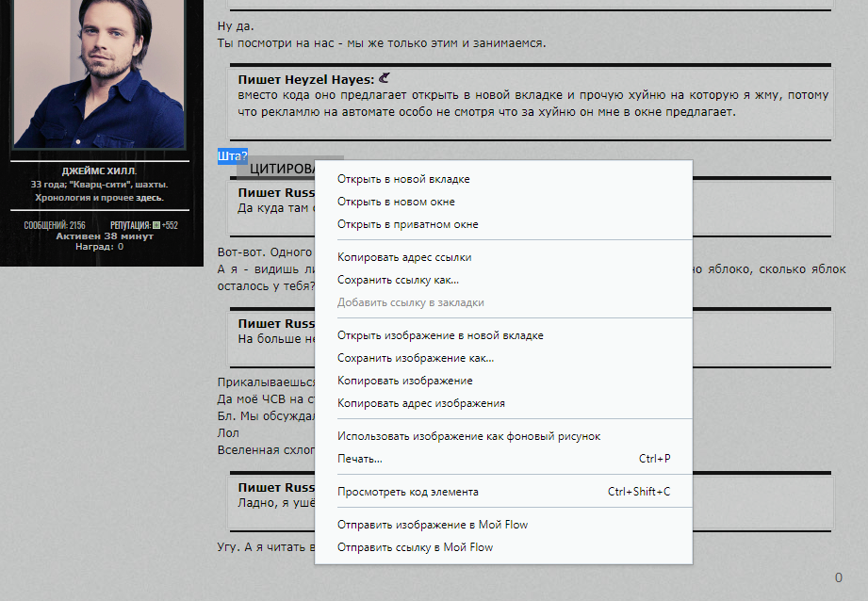Select 'Отправить ссылку в Мой Flow'

[x=415, y=547]
